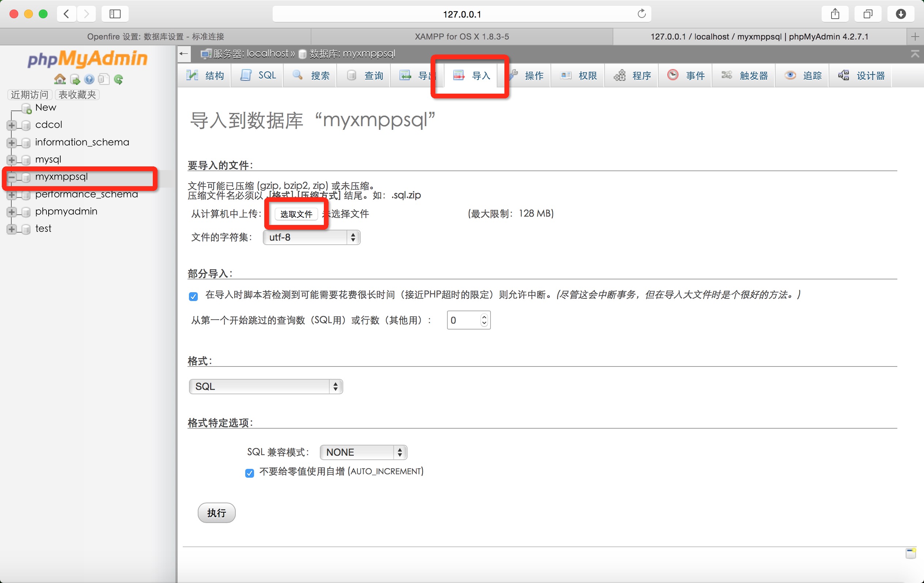Go back with Safari's back arrow

click(67, 14)
